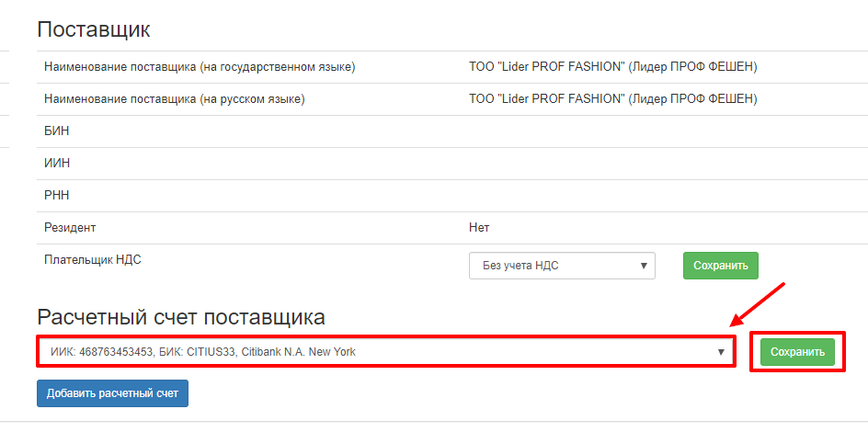
Task: Click the 'Расчетный счет поставщика' heading
Action: 181,317
